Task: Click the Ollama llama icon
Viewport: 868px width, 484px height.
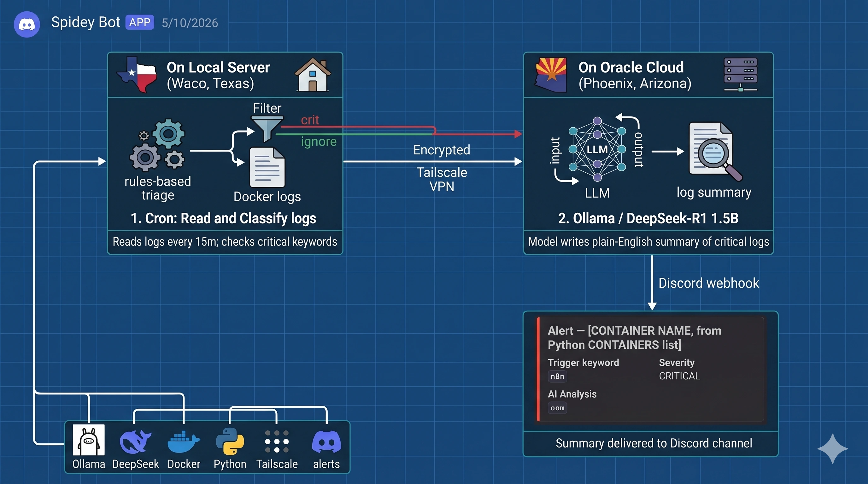Action: pyautogui.click(x=89, y=440)
